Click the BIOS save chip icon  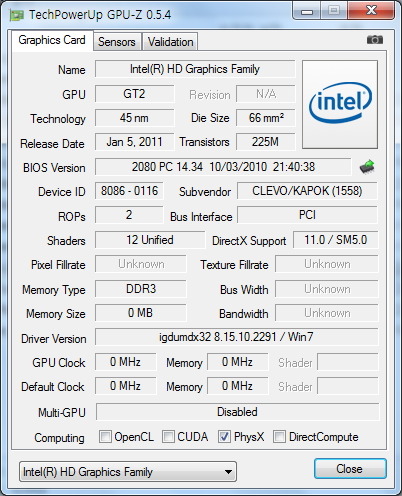pos(367,167)
